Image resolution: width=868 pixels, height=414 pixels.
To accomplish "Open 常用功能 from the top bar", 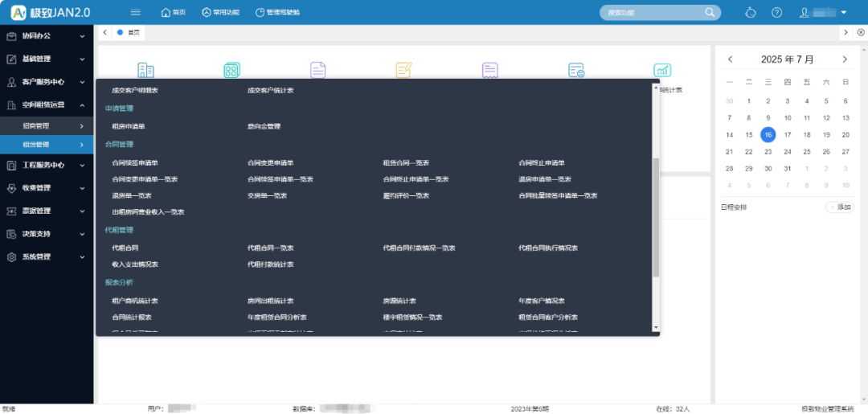I will (219, 12).
